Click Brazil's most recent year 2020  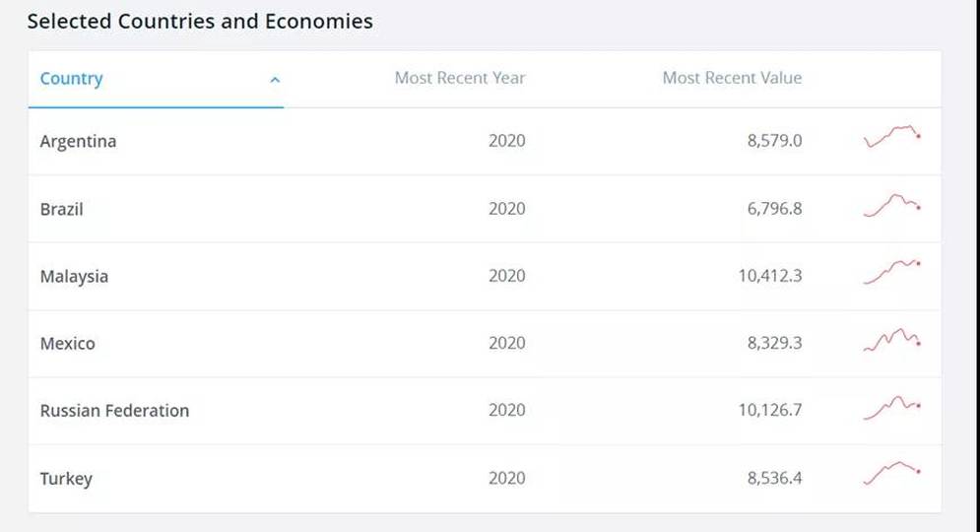[507, 208]
